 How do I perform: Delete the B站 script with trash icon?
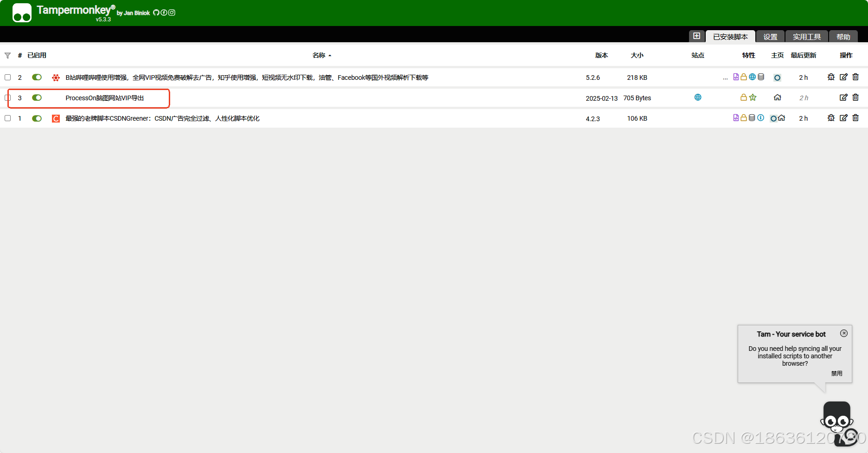[x=855, y=77]
